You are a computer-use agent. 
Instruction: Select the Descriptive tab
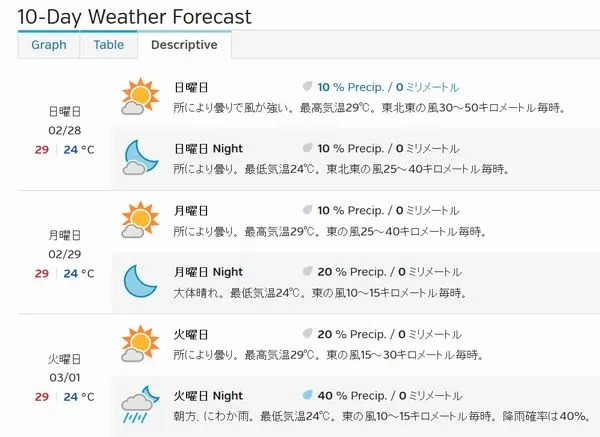pyautogui.click(x=184, y=45)
